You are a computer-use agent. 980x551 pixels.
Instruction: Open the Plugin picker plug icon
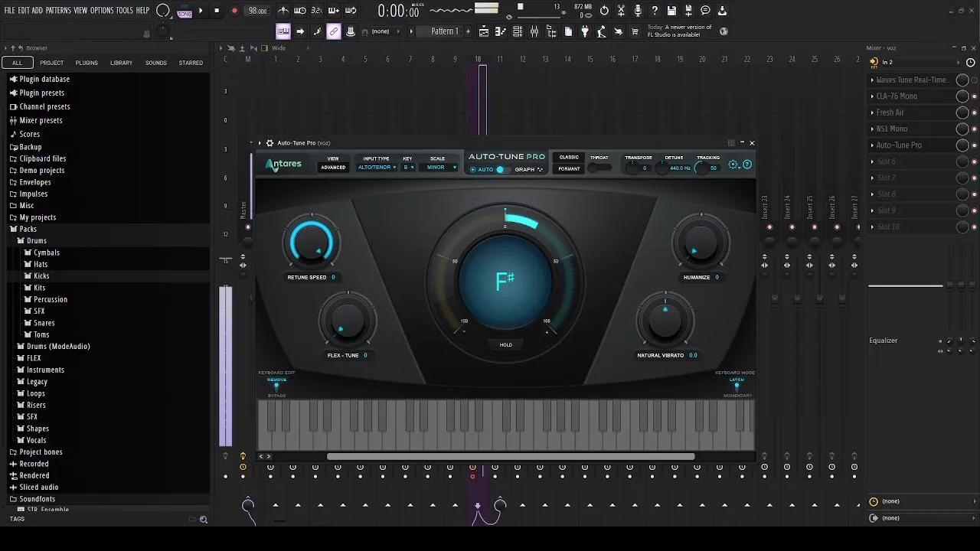[x=585, y=31]
